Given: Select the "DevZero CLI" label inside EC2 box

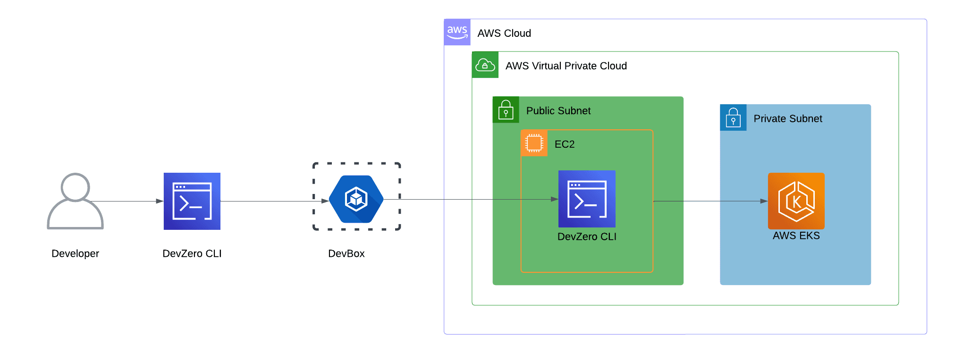Looking at the screenshot, I should tap(587, 236).
